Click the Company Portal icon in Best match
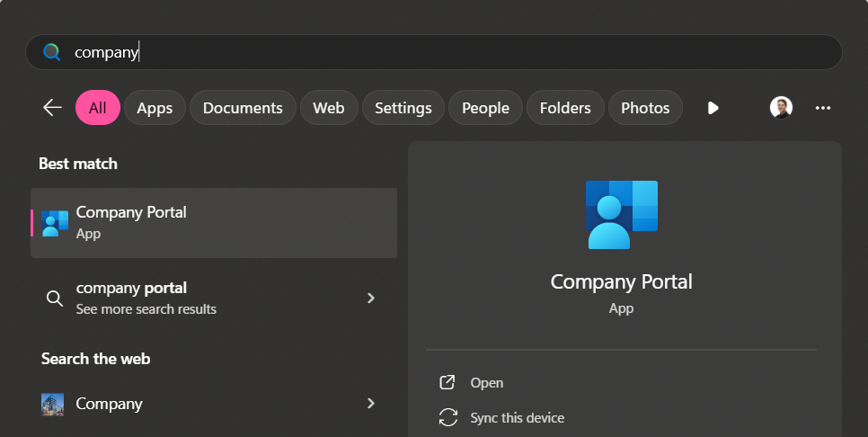 (55, 223)
